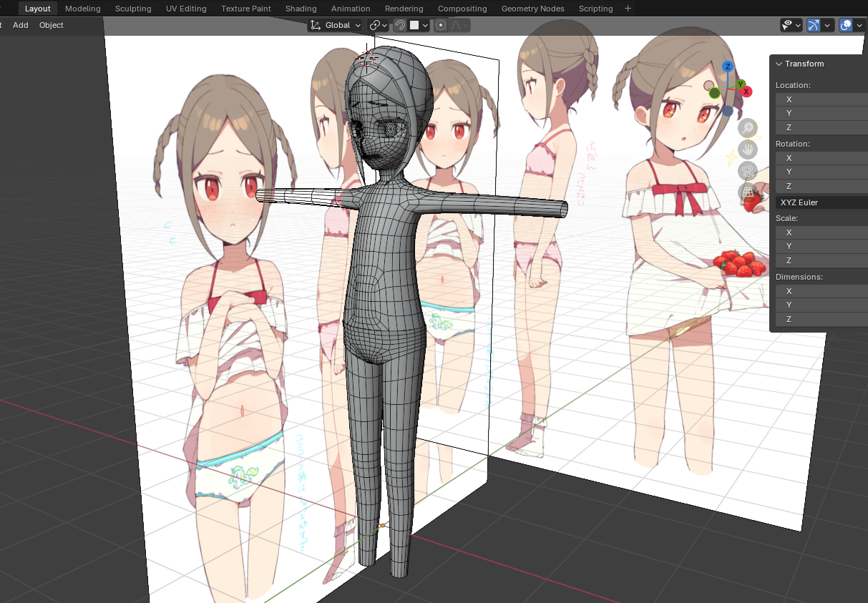Toggle the snap magnet icon
The width and height of the screenshot is (868, 603).
401,25
